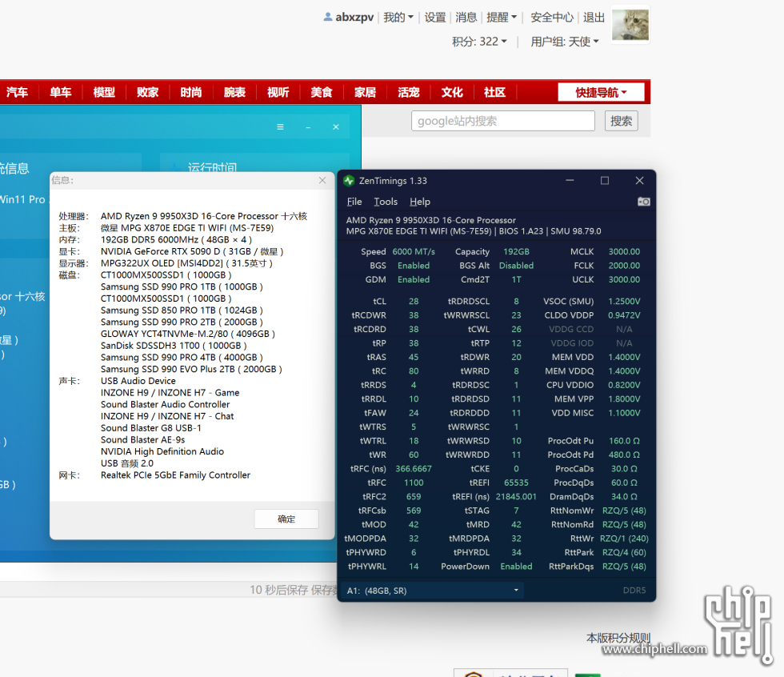
Task: Click the 192GB DDR5 6000MHz memory line
Action: click(177, 239)
